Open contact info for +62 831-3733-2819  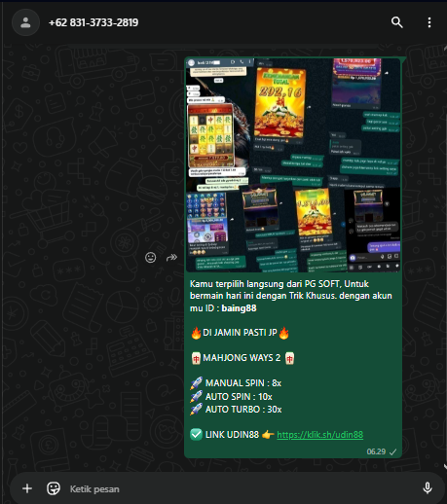pyautogui.click(x=93, y=22)
